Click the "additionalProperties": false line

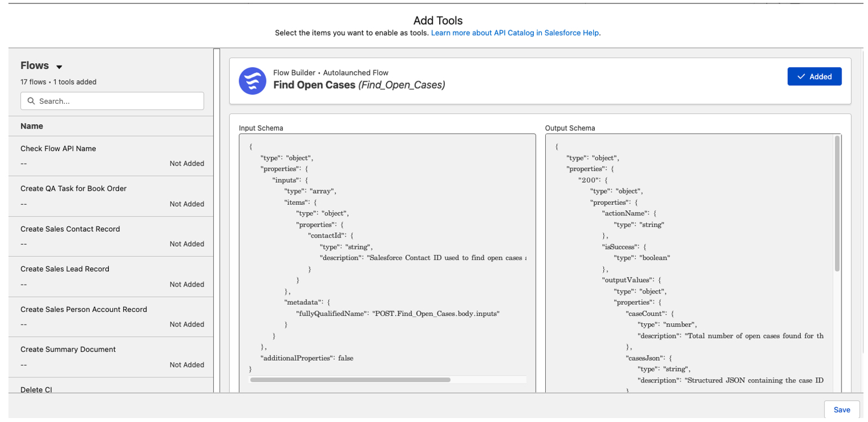306,358
